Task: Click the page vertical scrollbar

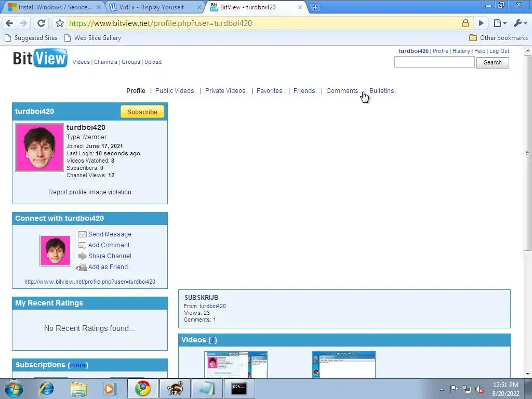Action: (x=528, y=153)
